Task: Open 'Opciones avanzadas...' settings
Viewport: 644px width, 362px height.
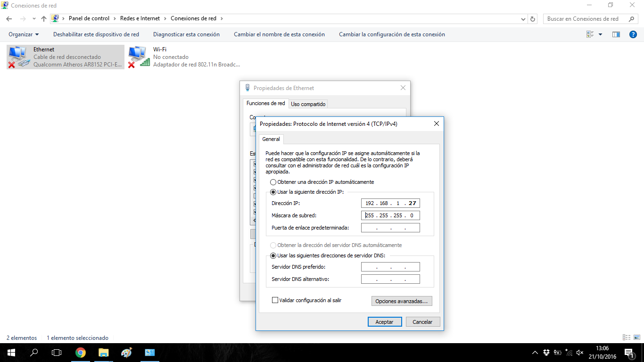Action: pos(402,301)
